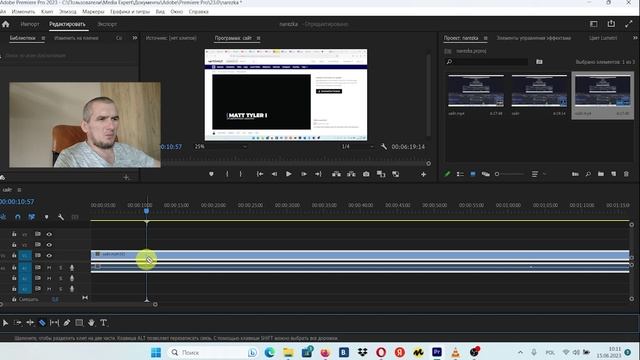Viewport: 640px width, 360px height.
Task: Select the Rectangle tool
Action: (x=79, y=323)
